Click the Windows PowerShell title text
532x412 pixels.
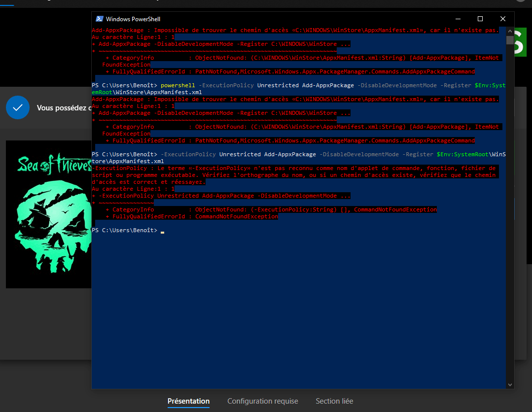coord(133,19)
